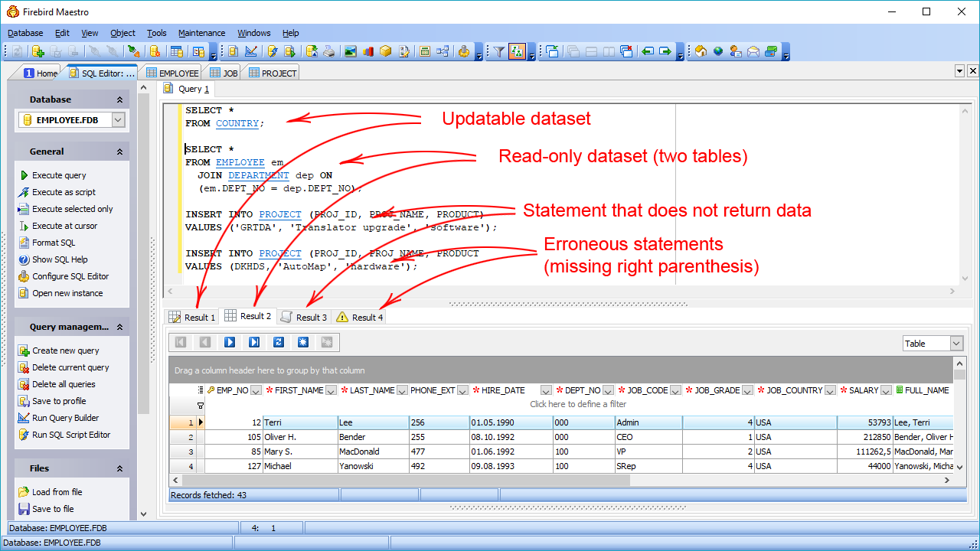Go to next record in result grid
980x551 pixels.
(229, 342)
